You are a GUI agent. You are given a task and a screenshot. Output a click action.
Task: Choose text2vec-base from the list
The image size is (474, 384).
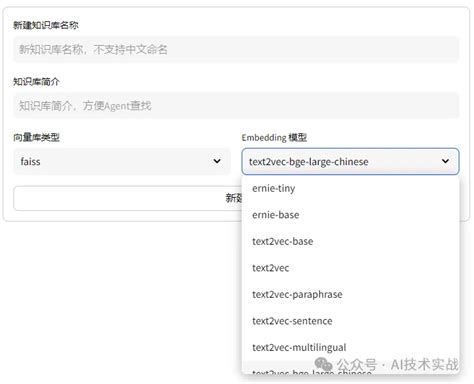(350, 241)
